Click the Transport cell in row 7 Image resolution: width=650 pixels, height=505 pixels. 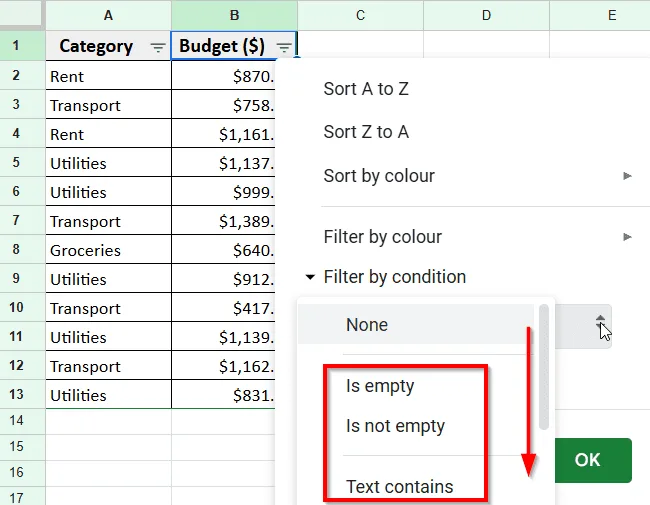[108, 221]
